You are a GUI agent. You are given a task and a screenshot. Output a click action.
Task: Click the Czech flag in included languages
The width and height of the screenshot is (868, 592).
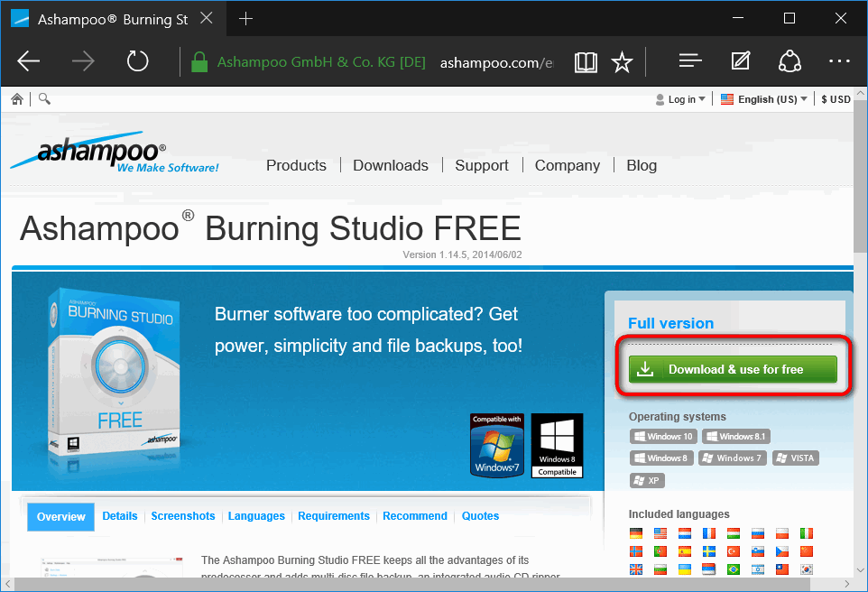point(781,551)
